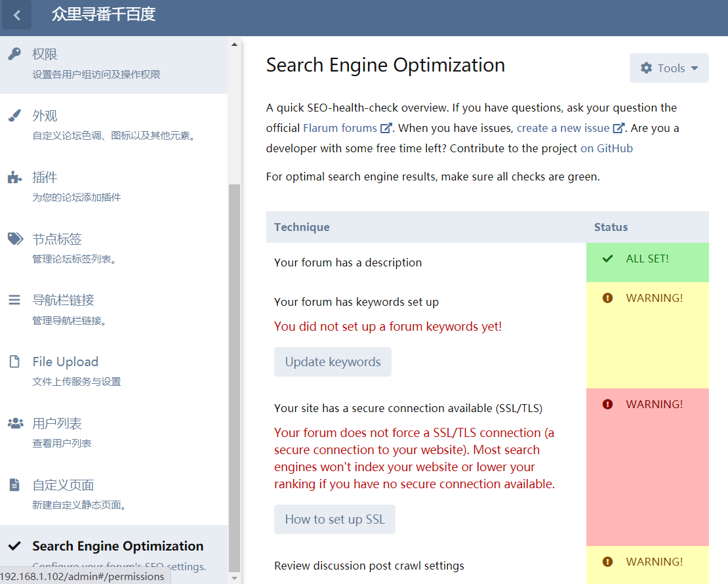Open the Search Engine Optimization sidebar item
Image resolution: width=728 pixels, height=584 pixels.
click(x=117, y=547)
